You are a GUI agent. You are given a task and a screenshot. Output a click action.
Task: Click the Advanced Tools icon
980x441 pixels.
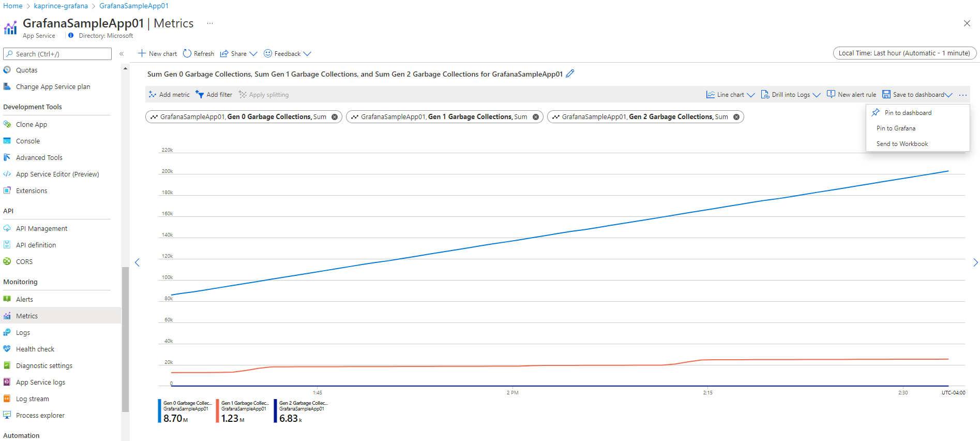click(7, 157)
